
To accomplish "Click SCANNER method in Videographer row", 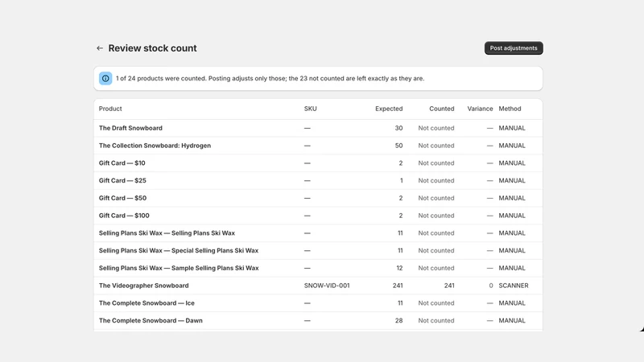I will [x=514, y=286].
